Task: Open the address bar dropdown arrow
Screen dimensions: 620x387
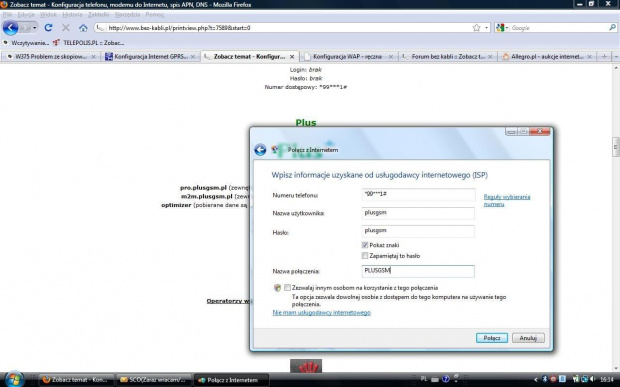Action: (486, 28)
